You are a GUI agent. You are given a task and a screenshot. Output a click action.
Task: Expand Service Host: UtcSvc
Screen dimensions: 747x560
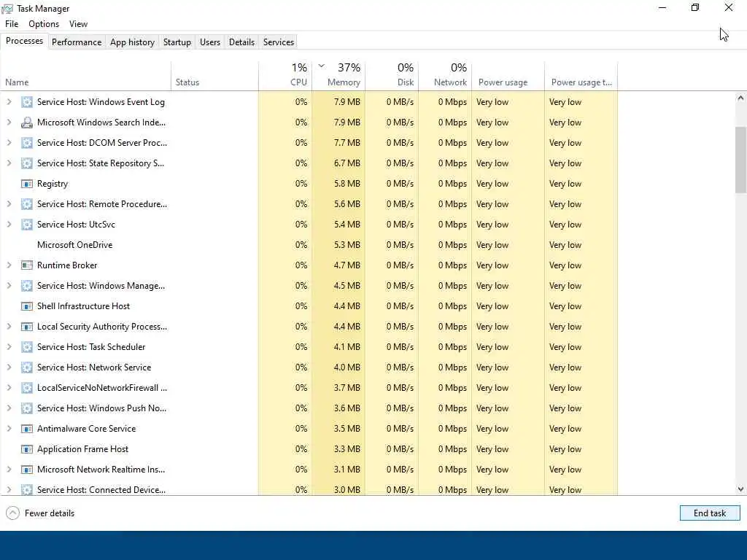pos(9,225)
